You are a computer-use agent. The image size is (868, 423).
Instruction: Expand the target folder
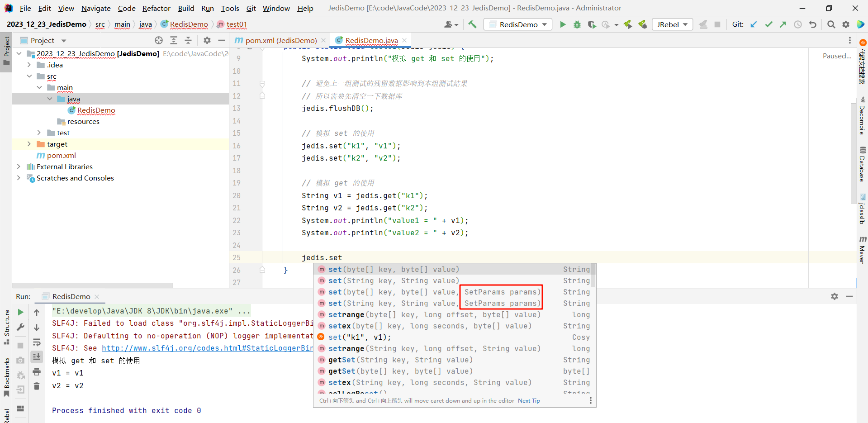(x=29, y=144)
